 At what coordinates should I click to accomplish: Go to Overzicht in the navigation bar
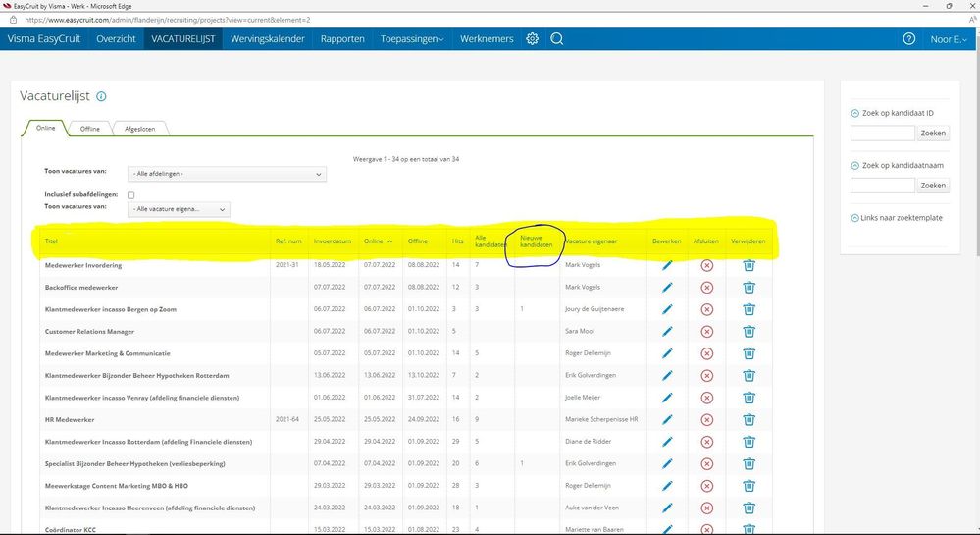(x=116, y=39)
